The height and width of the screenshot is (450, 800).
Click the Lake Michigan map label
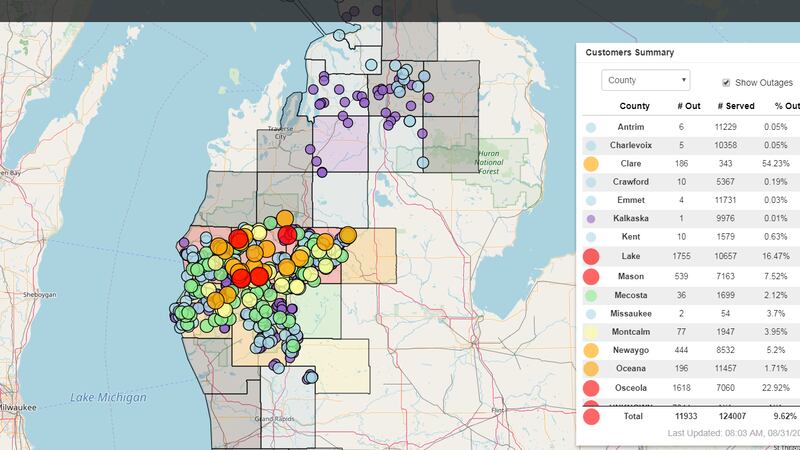point(108,397)
